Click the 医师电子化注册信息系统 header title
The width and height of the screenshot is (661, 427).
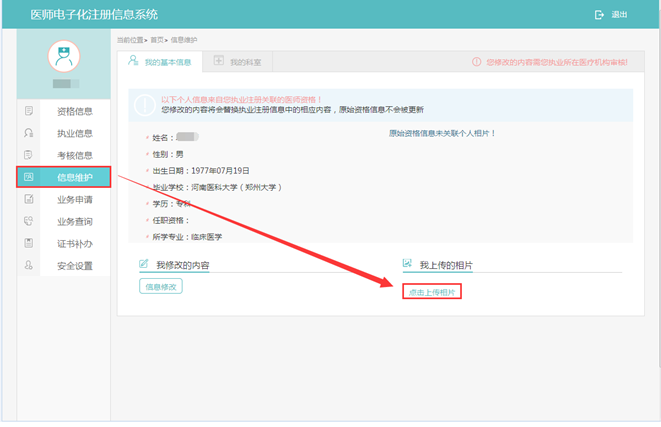pyautogui.click(x=87, y=15)
